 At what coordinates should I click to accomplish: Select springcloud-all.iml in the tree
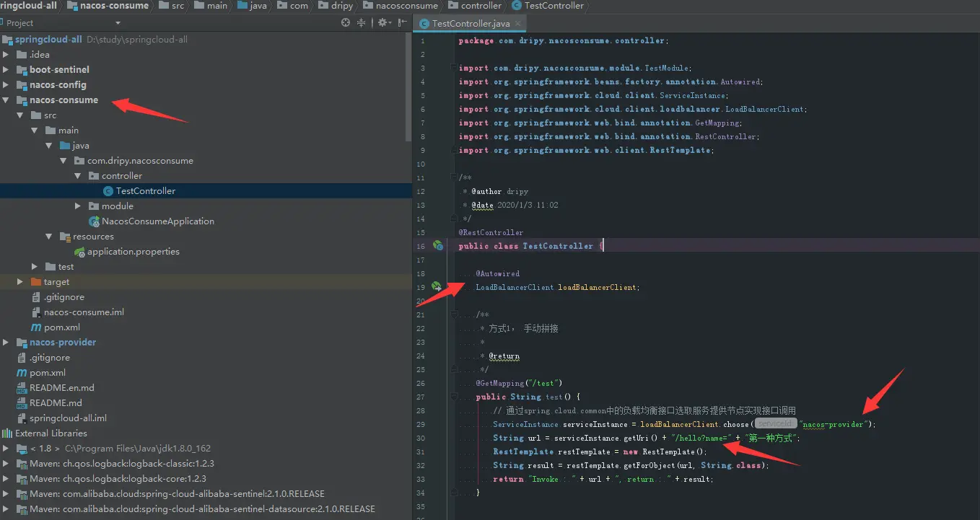point(68,418)
